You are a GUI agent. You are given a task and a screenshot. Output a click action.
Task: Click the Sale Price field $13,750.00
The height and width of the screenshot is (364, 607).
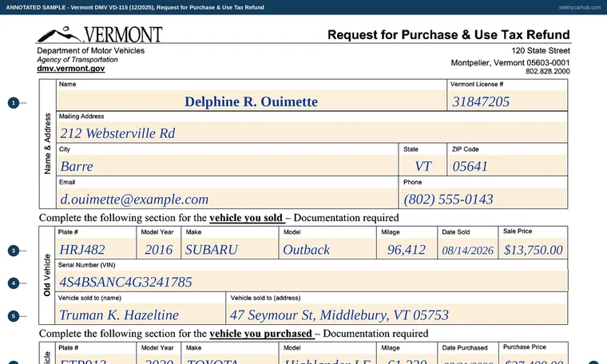pyautogui.click(x=533, y=248)
